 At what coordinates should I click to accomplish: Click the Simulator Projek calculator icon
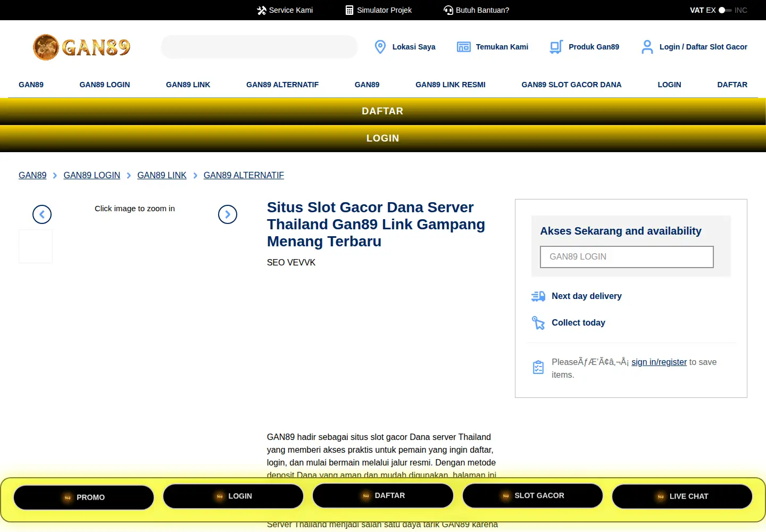349,10
